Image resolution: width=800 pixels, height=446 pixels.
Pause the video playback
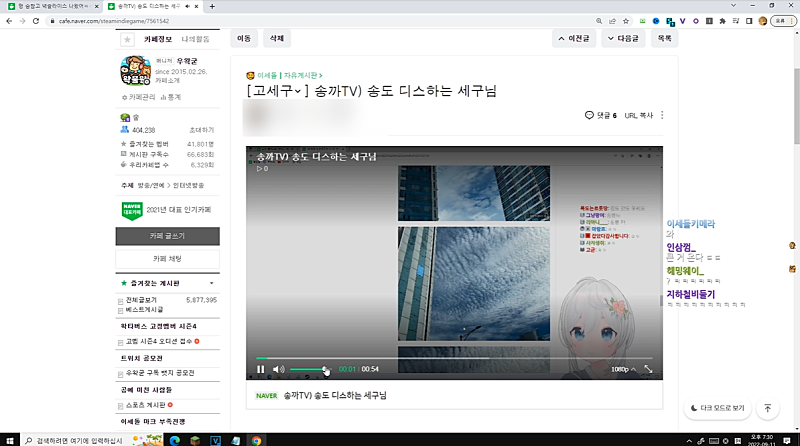coord(260,369)
